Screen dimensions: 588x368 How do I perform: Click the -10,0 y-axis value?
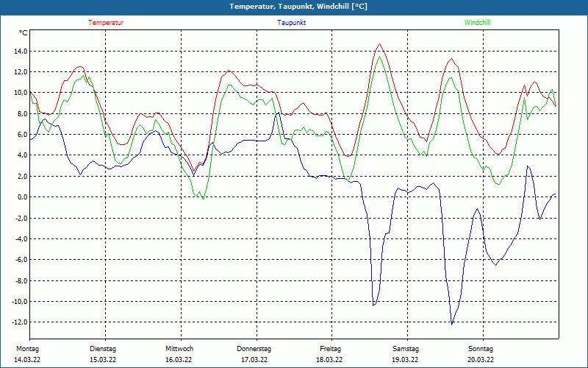tap(19, 301)
